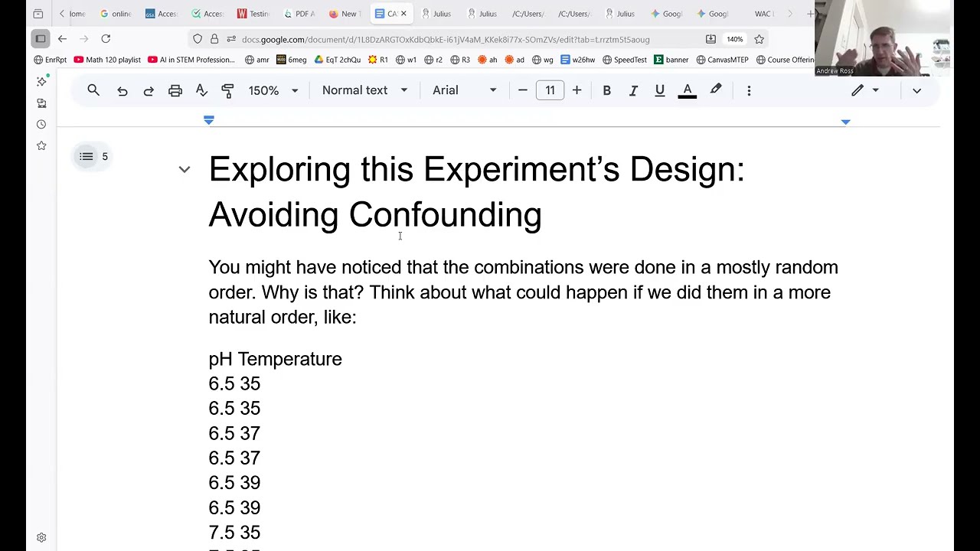Switch to the Testing browser tab
This screenshot has width=980, height=551.
pyautogui.click(x=253, y=14)
